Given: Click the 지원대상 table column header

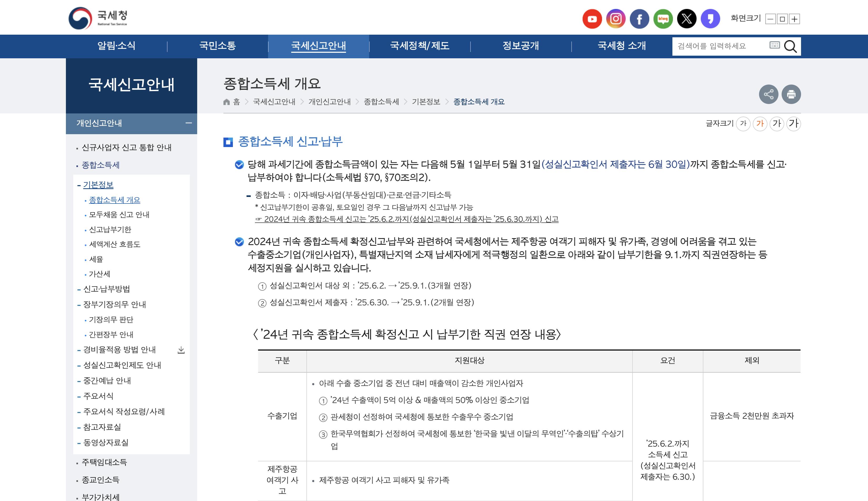Looking at the screenshot, I should [469, 361].
